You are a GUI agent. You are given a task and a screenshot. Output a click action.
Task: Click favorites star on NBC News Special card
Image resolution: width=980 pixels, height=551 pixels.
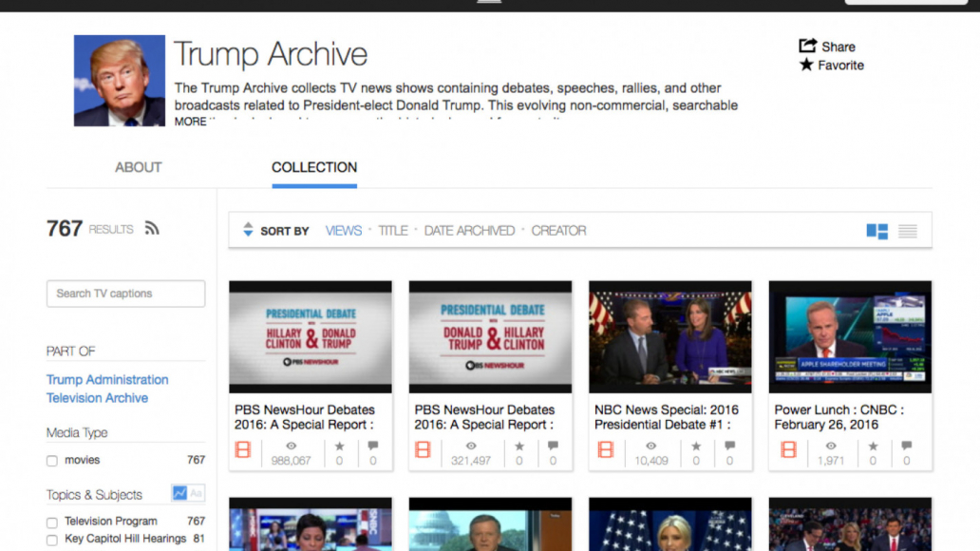point(696,446)
